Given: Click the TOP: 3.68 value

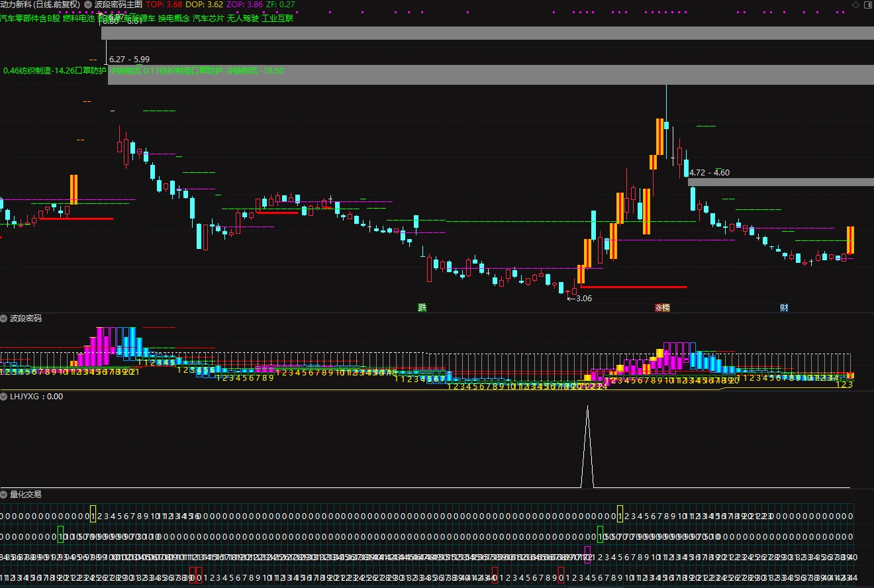Looking at the screenshot, I should pos(164,4).
